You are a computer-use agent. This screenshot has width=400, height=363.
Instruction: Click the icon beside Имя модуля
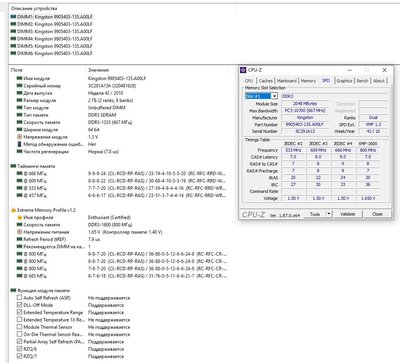[19, 78]
